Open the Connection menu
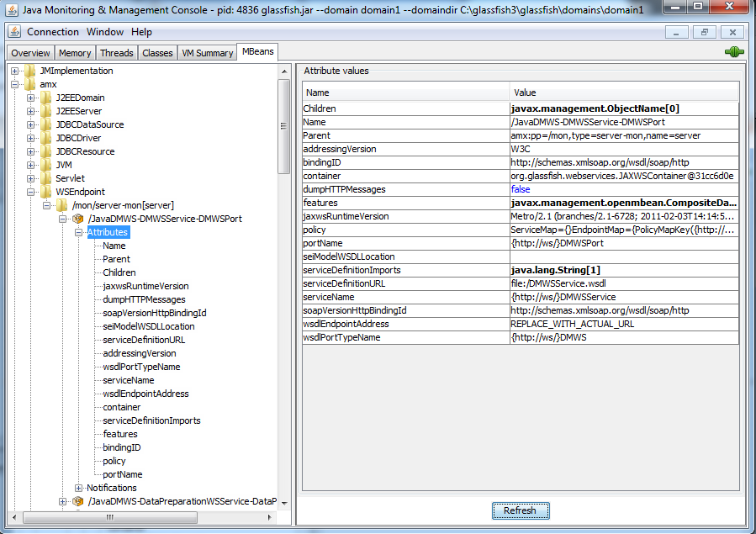The width and height of the screenshot is (756, 534). point(53,32)
